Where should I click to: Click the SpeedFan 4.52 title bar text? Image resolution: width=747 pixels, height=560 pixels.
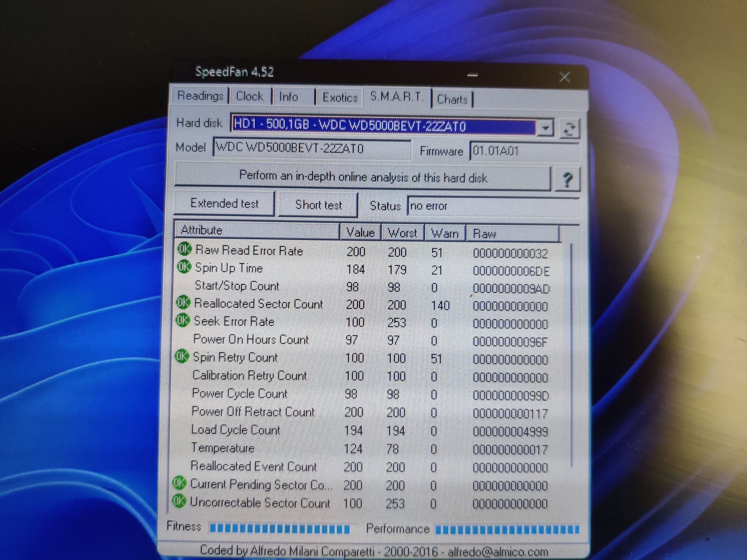pyautogui.click(x=235, y=71)
